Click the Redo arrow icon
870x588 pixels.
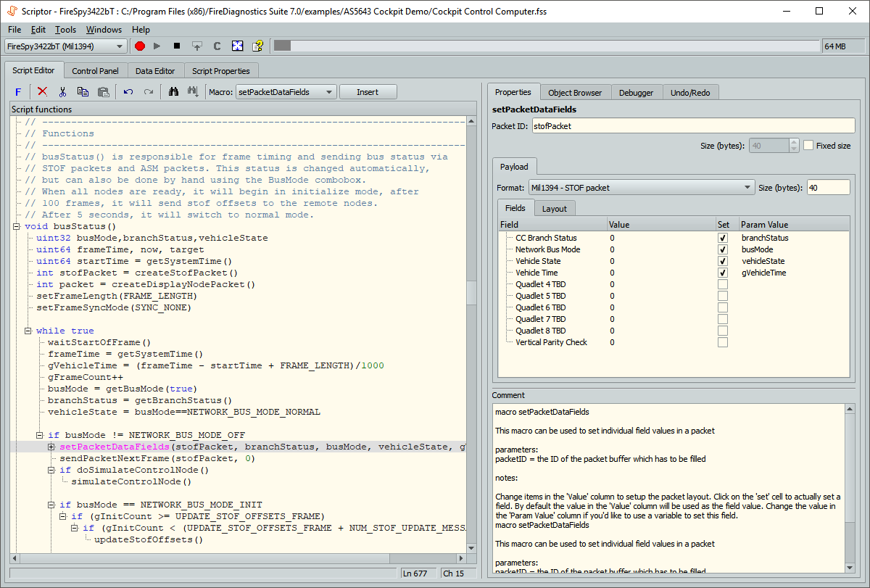tap(149, 92)
